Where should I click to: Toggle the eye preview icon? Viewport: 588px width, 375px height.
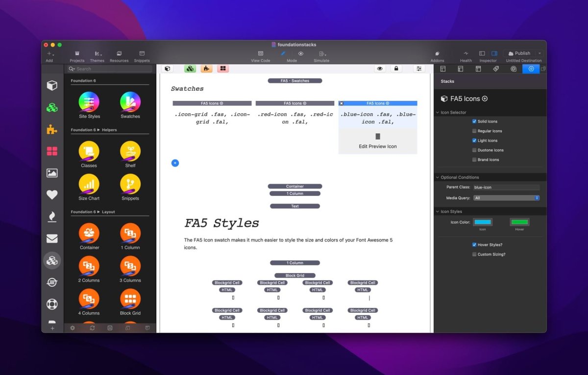click(380, 69)
